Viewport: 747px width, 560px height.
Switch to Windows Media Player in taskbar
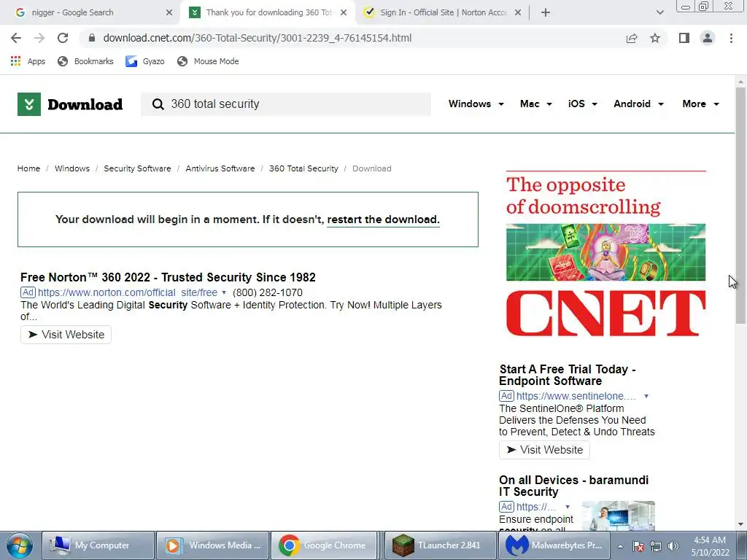pyautogui.click(x=213, y=545)
